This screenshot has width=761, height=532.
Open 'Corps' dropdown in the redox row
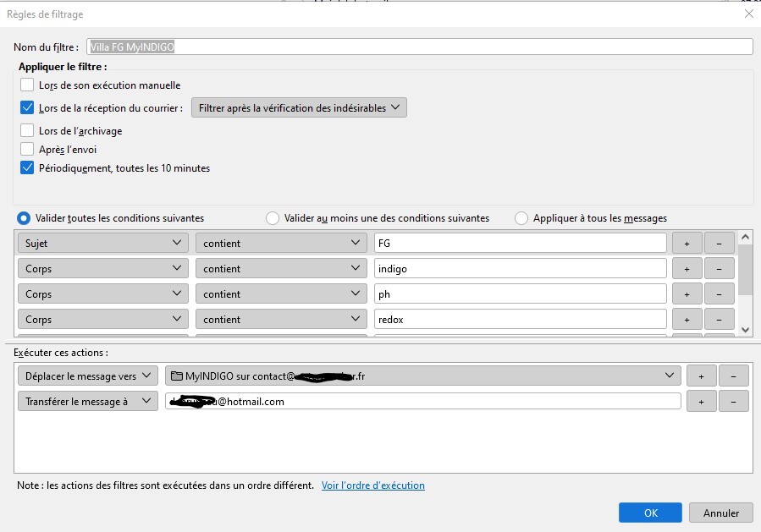point(103,319)
